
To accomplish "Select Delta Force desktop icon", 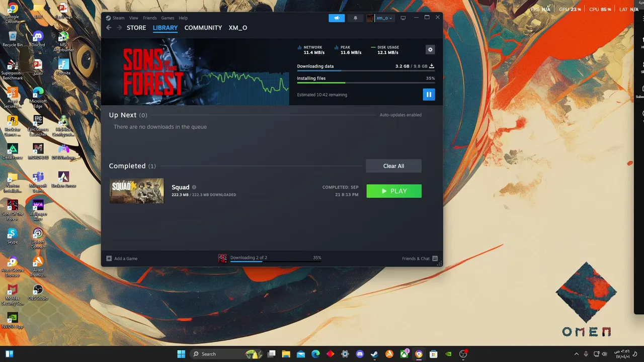I will pos(13,152).
